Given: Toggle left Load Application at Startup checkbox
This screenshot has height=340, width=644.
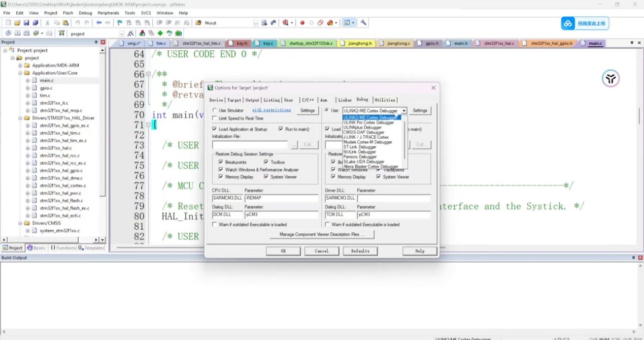Looking at the screenshot, I should coord(215,129).
